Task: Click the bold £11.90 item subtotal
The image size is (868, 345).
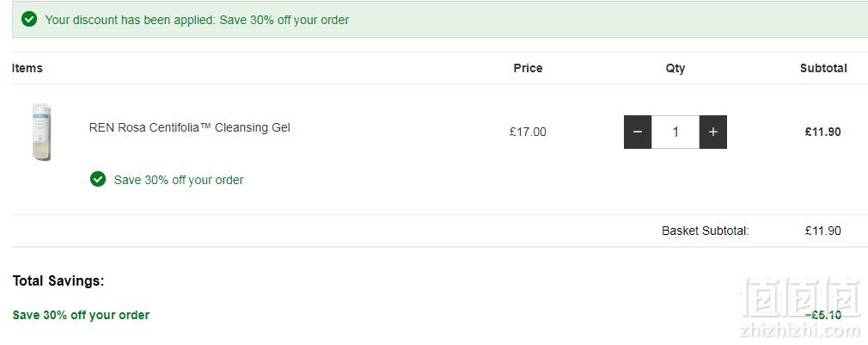Action: pos(823,132)
